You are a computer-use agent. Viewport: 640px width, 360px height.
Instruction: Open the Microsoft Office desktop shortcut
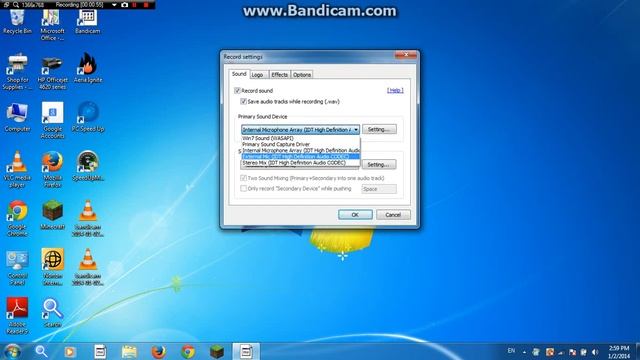pos(52,24)
